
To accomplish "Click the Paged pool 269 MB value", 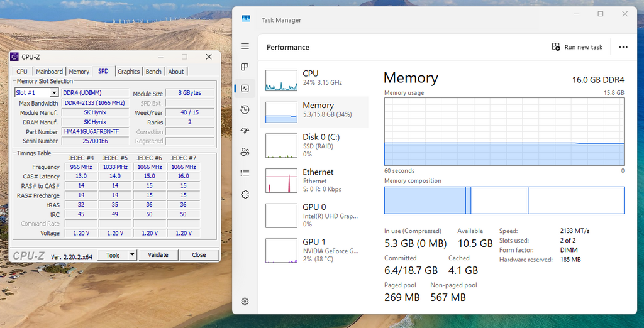I will coord(402,297).
